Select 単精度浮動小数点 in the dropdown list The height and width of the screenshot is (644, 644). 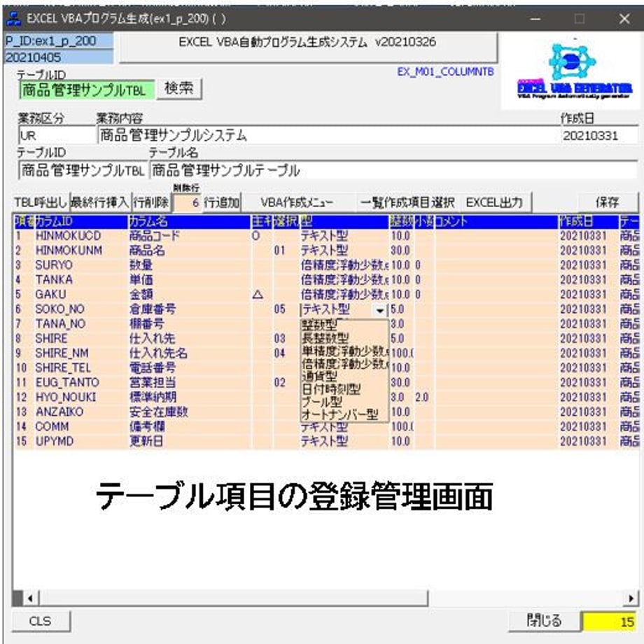[x=345, y=351]
